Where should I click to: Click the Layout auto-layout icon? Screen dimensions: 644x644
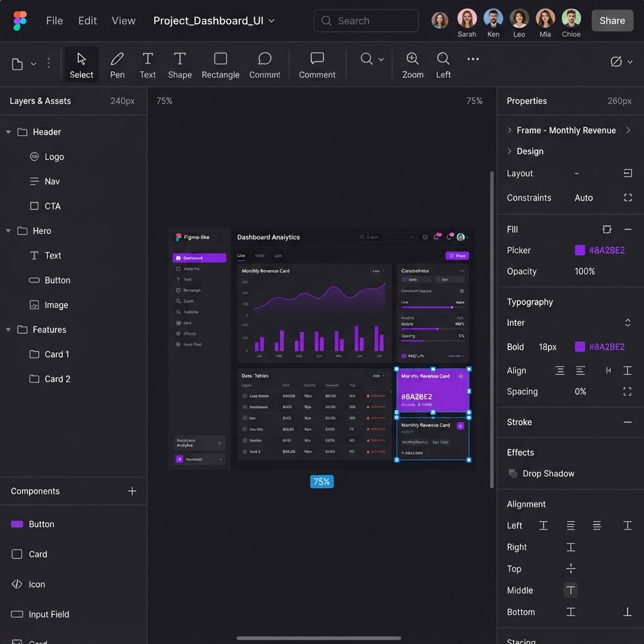click(x=628, y=174)
